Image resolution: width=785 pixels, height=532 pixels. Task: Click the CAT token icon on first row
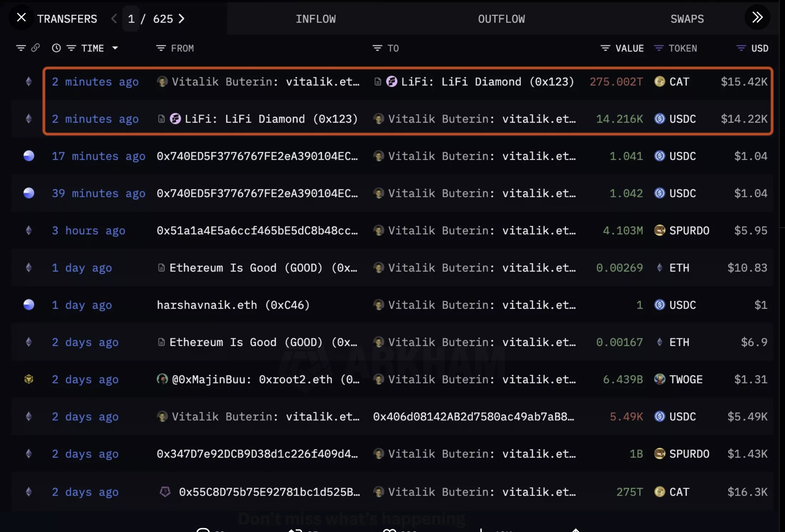659,81
